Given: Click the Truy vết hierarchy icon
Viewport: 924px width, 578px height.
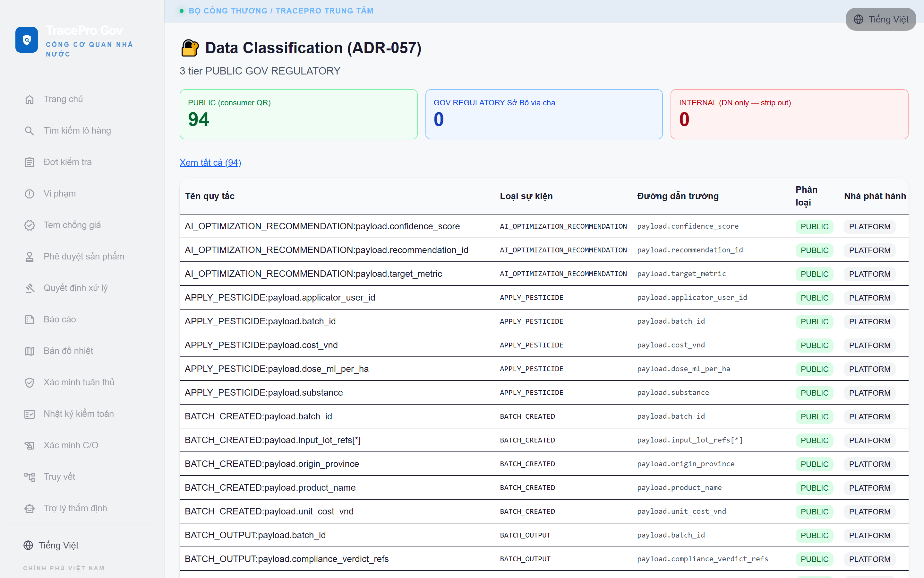Looking at the screenshot, I should point(30,477).
